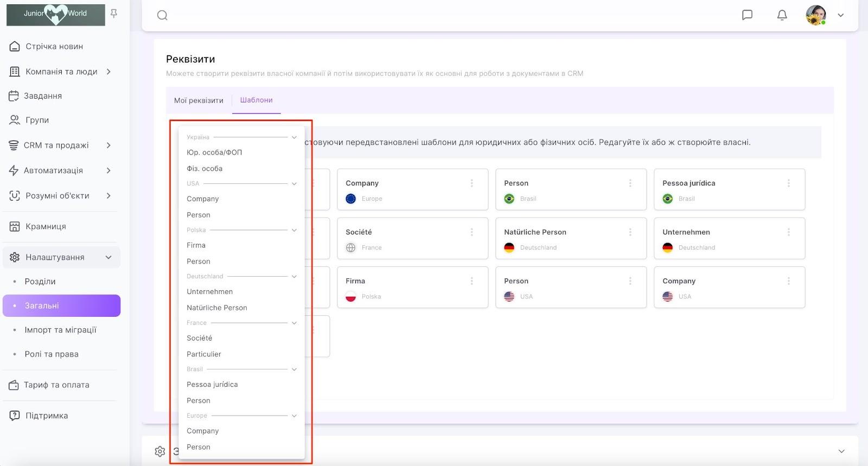Open the three-dot menu on Person Brasil card

click(x=630, y=183)
